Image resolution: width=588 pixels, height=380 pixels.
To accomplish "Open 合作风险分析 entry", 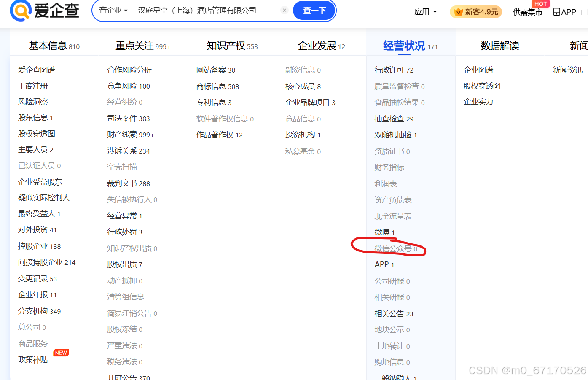I will (x=129, y=70).
